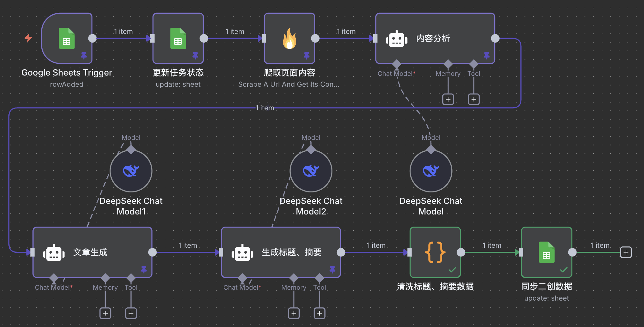This screenshot has width=644, height=327.
Task: Add a node after 同步二创数据
Action: click(626, 252)
